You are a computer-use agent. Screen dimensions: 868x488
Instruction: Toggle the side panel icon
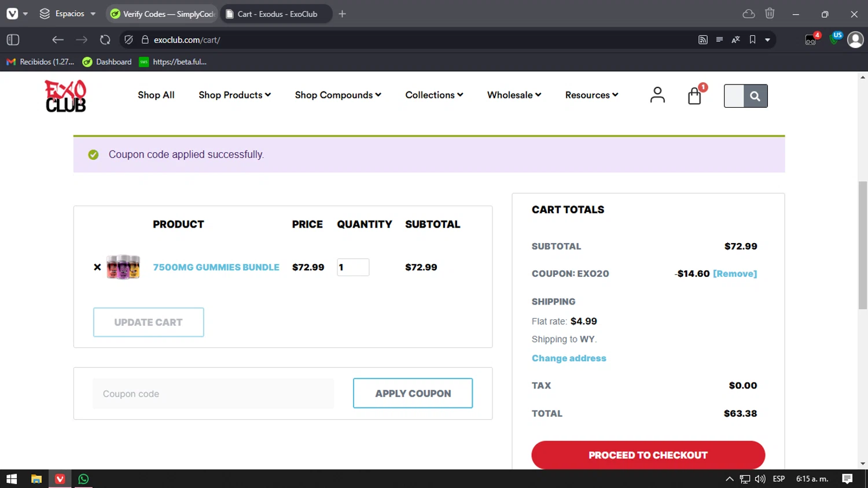point(13,40)
